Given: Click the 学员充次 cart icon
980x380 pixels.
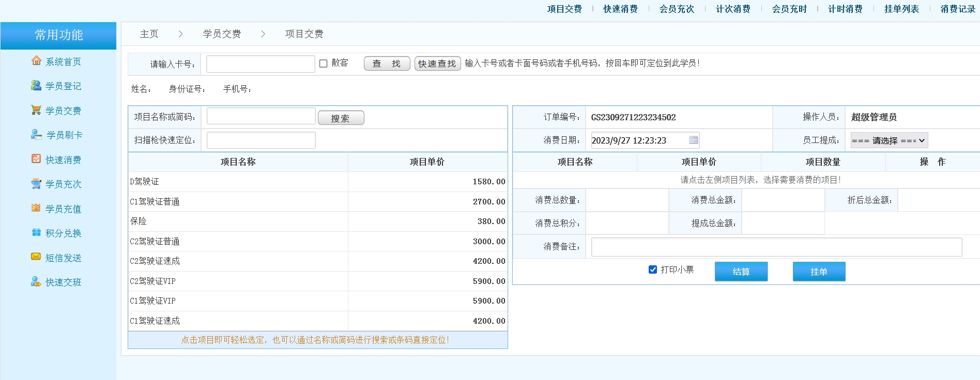Looking at the screenshot, I should pyautogui.click(x=36, y=183).
